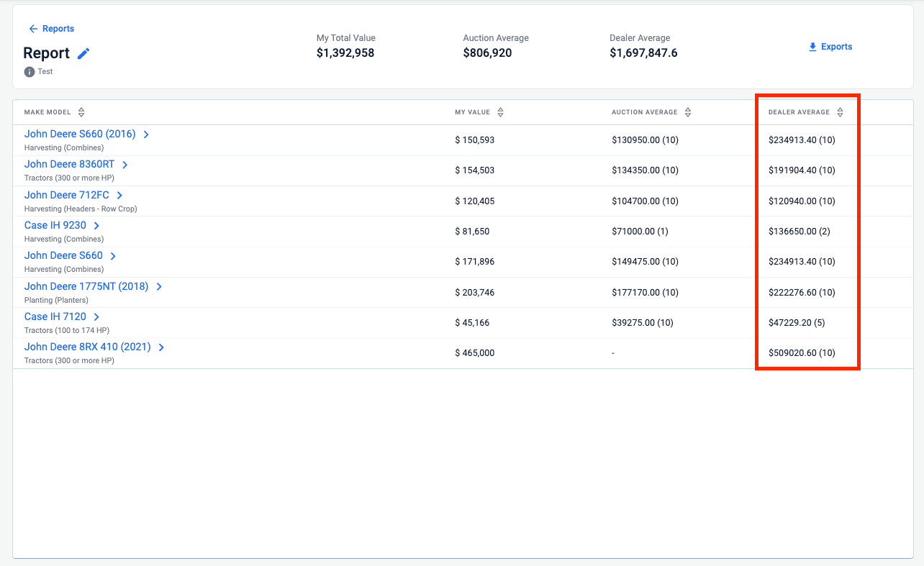Click Planting (Planters) category text
The height and width of the screenshot is (566, 924).
[x=56, y=300]
